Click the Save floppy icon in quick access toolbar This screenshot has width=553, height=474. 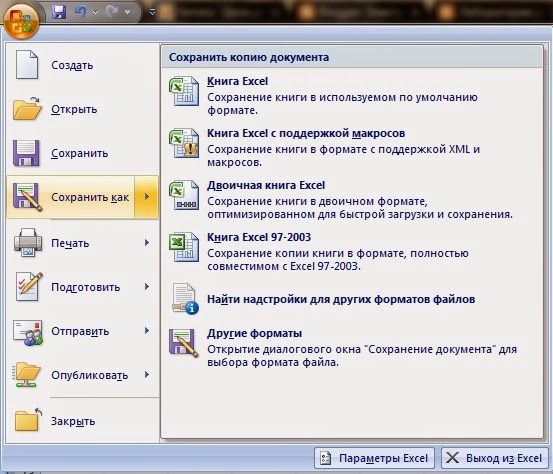[59, 12]
